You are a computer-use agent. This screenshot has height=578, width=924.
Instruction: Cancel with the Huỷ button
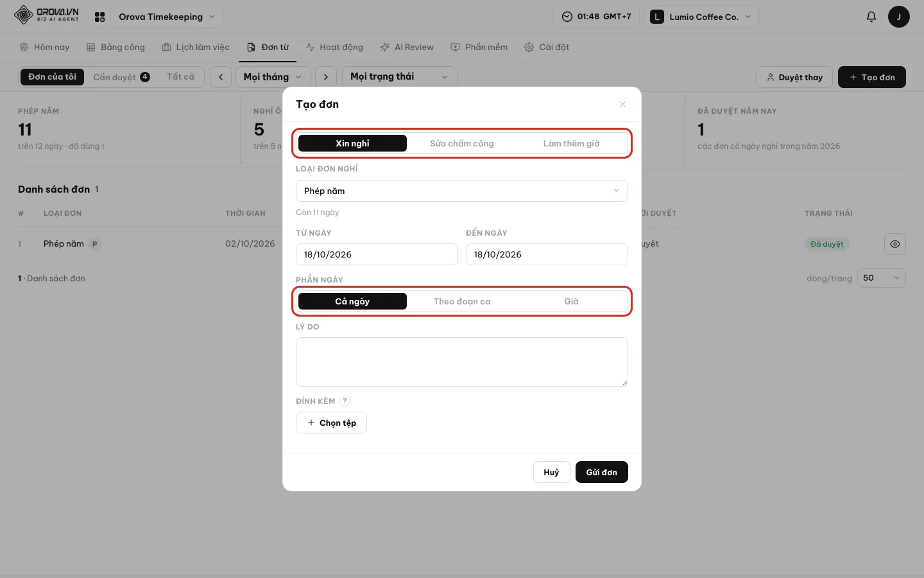pos(551,472)
